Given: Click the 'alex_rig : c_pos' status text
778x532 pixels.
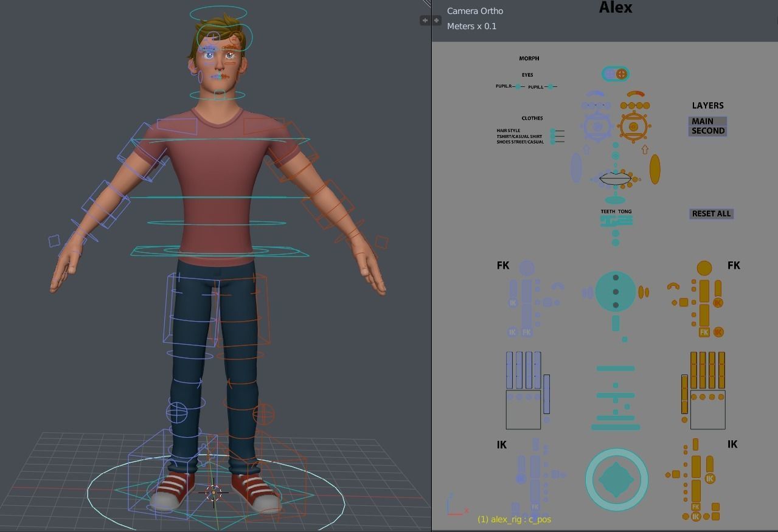Looking at the screenshot, I should pyautogui.click(x=521, y=519).
